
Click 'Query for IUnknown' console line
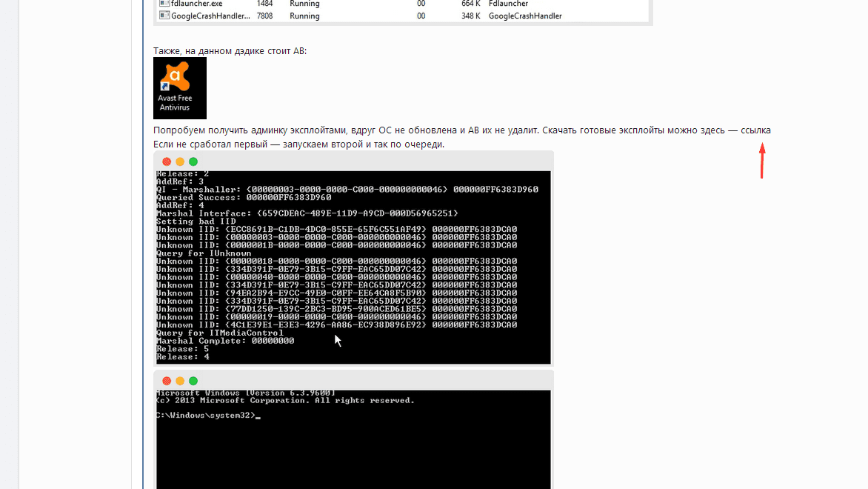point(203,253)
